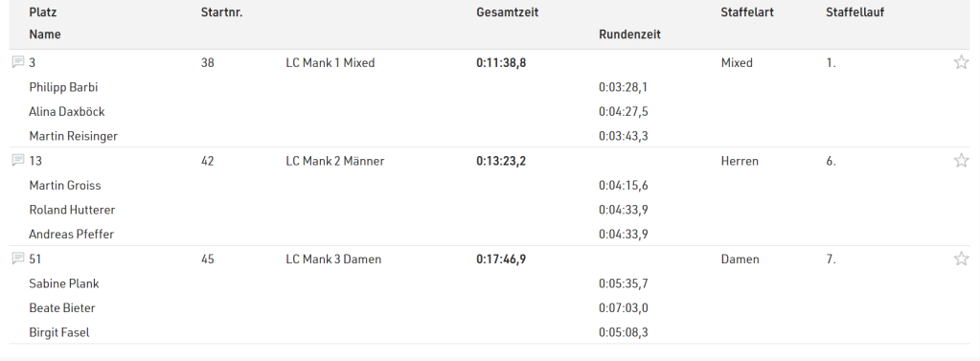
Task: Click the Staffelart column header
Action: (x=747, y=11)
